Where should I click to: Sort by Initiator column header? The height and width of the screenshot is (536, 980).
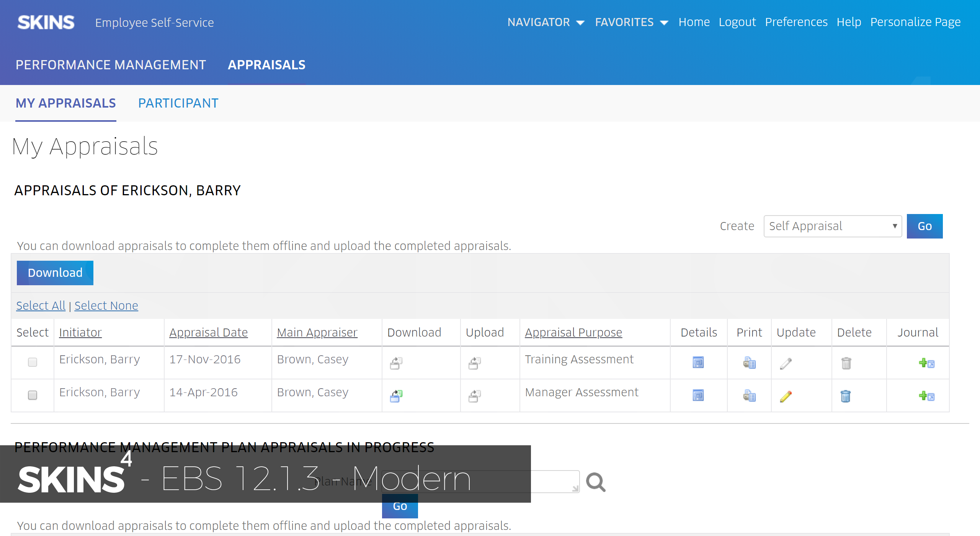[80, 332]
